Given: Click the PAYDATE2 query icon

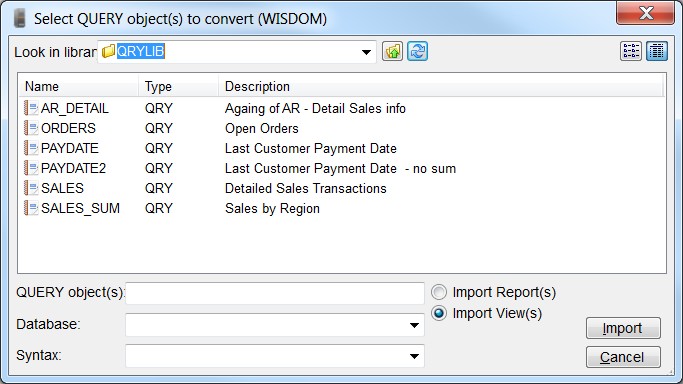Looking at the screenshot, I should point(31,168).
